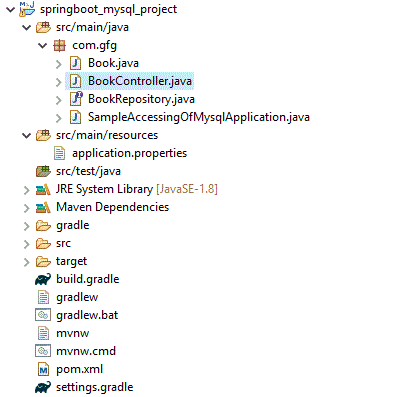Select the gradlew.bat file name
The height and width of the screenshot is (397, 393).
pyautogui.click(x=87, y=315)
